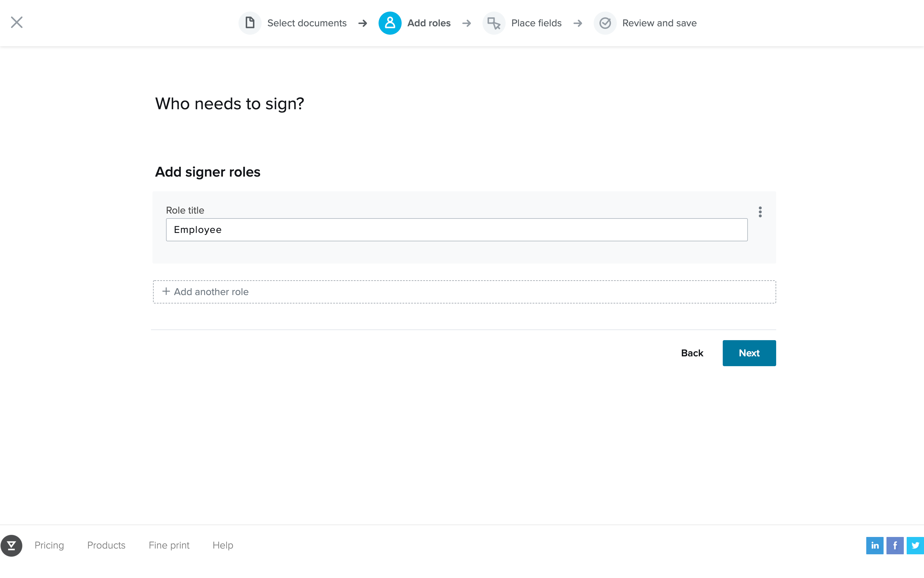Click the 'Add signer roles' heading

pos(208,172)
